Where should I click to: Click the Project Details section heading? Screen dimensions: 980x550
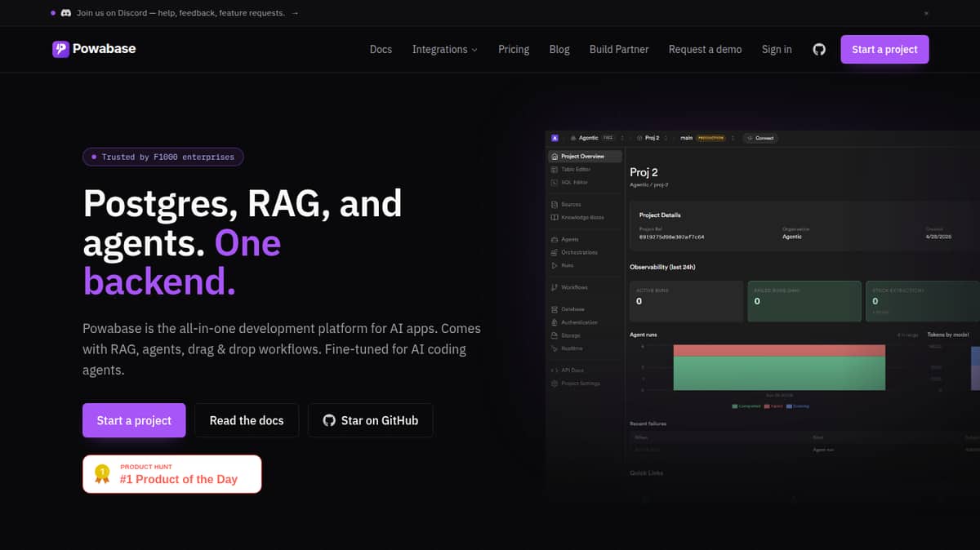tap(660, 215)
